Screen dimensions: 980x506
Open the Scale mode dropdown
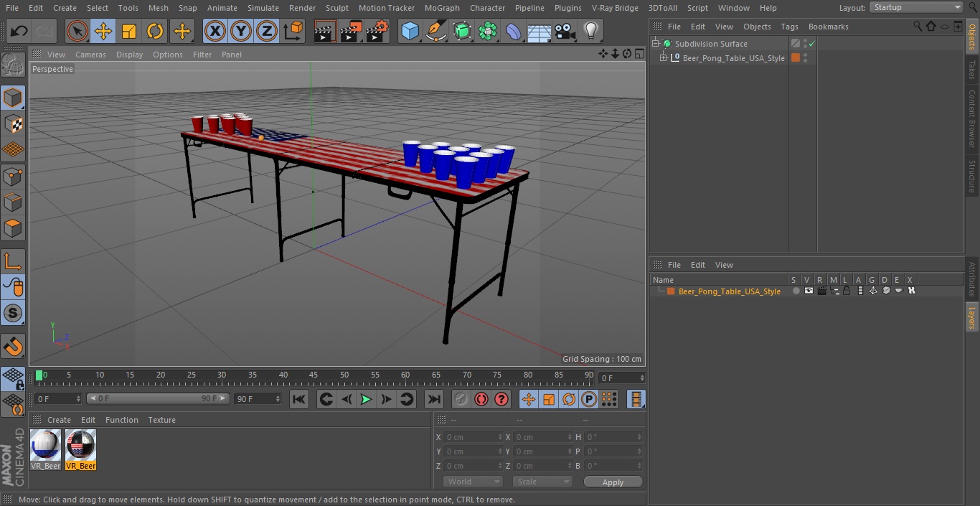[542, 482]
